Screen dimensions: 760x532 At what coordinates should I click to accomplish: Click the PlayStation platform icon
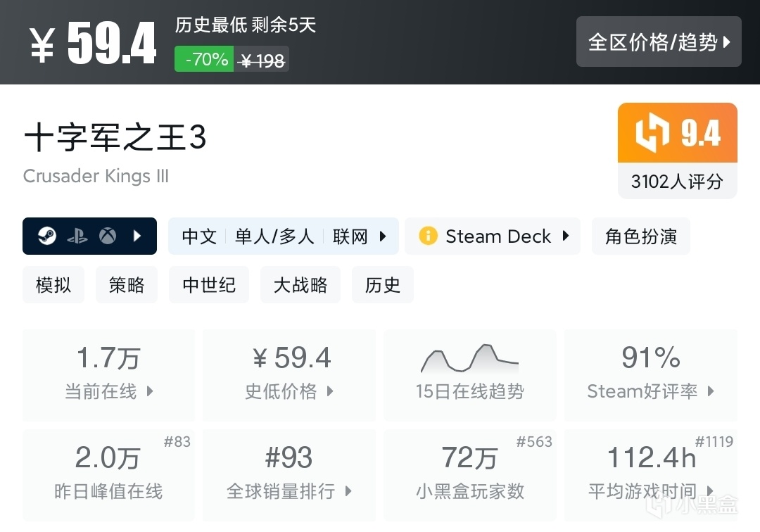point(77,236)
